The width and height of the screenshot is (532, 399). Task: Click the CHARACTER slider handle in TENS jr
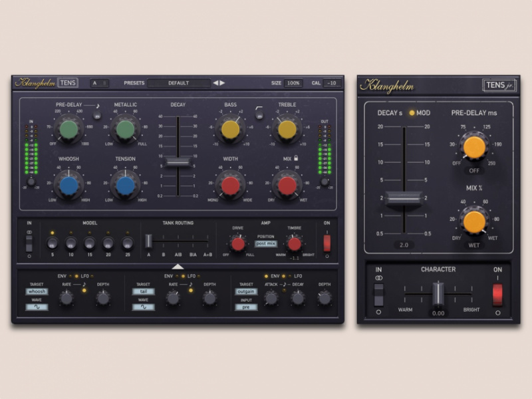438,293
